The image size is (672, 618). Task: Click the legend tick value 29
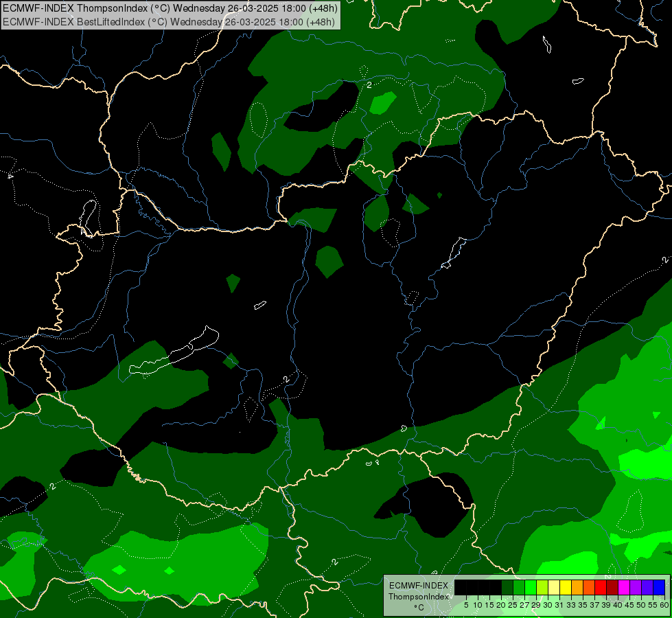coord(536,605)
